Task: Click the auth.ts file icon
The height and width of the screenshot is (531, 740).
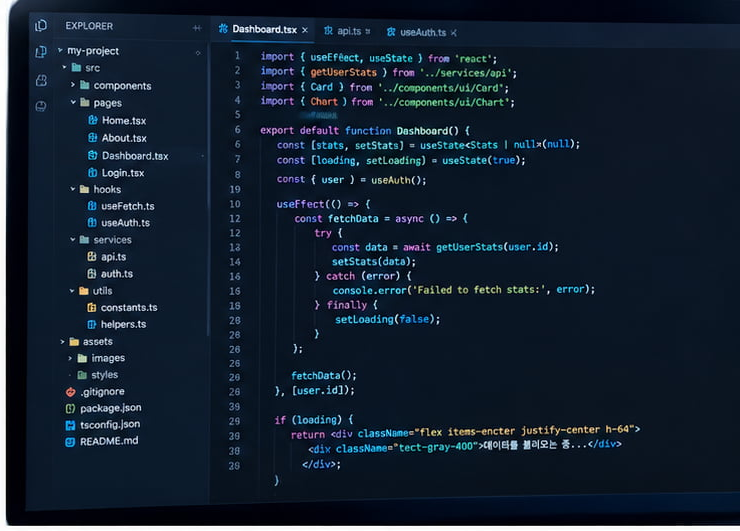Action: (92, 274)
